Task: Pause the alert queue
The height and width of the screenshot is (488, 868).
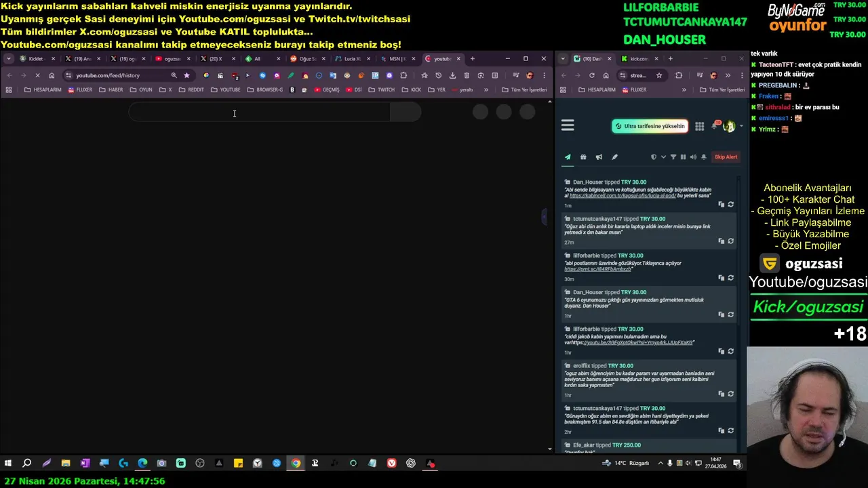Action: 683,157
